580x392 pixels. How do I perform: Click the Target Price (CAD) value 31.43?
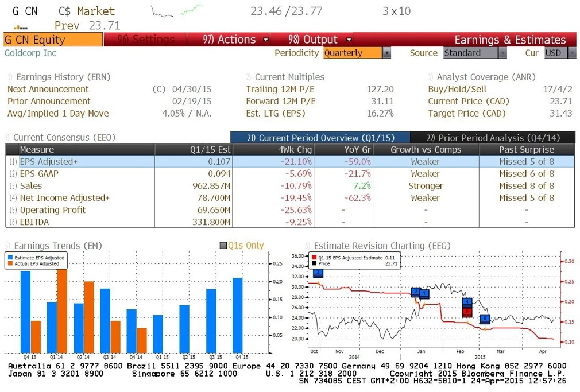(561, 114)
